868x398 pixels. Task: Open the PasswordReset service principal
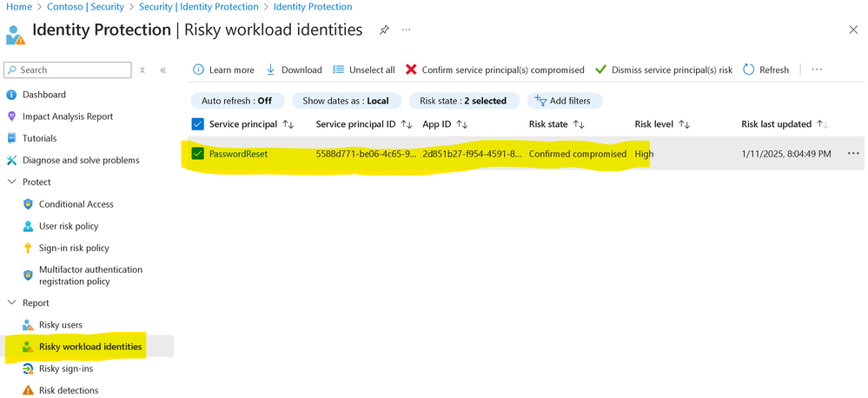[238, 154]
